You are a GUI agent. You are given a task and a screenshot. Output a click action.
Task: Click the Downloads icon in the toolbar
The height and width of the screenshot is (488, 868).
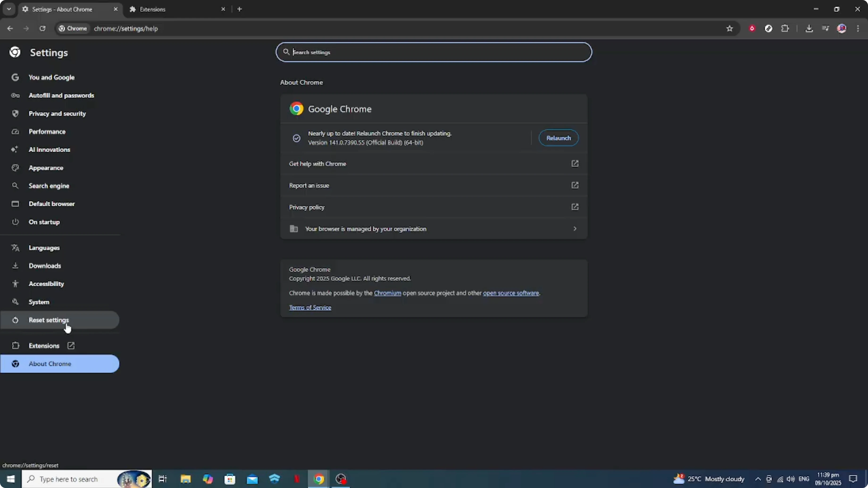(809, 29)
